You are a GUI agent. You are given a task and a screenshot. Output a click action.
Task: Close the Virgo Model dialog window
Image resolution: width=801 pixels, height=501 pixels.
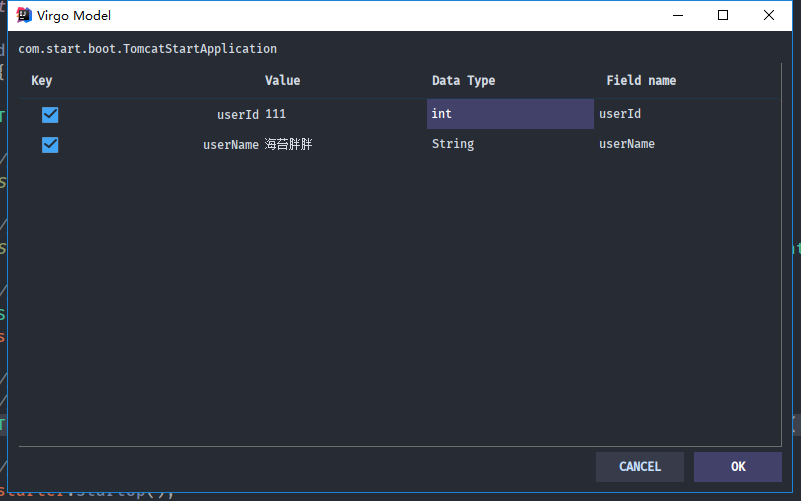(x=767, y=16)
